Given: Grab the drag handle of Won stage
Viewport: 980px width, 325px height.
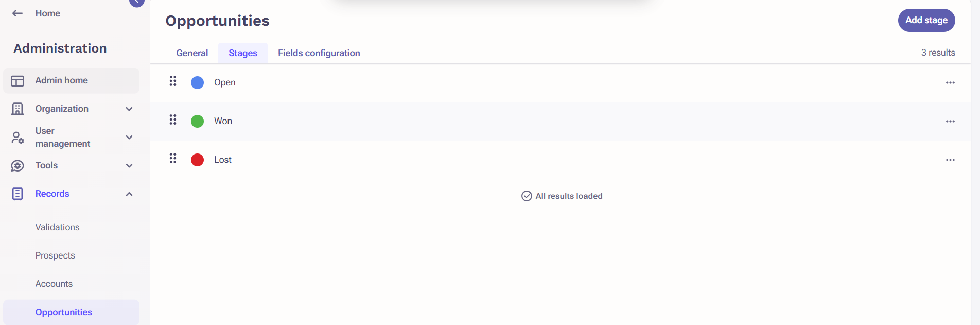Looking at the screenshot, I should (x=173, y=119).
